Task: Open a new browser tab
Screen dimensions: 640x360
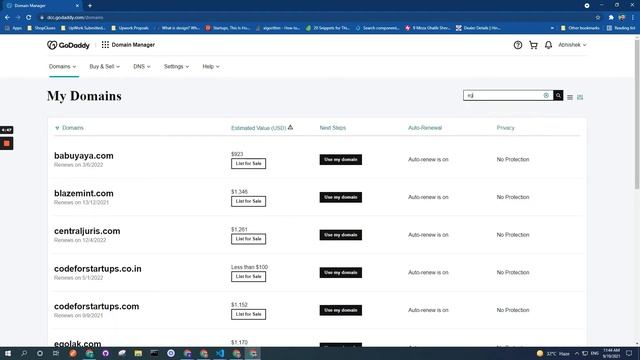Action: [x=90, y=6]
